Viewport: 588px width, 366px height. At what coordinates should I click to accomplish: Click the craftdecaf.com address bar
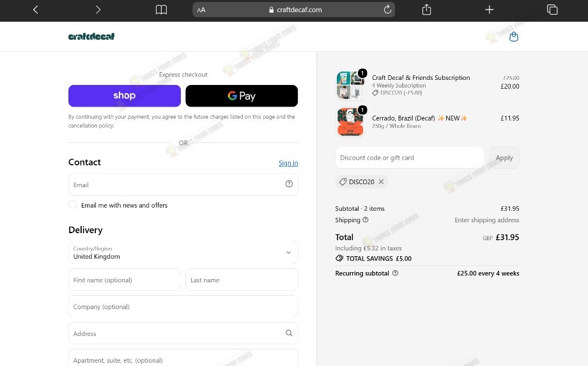293,10
